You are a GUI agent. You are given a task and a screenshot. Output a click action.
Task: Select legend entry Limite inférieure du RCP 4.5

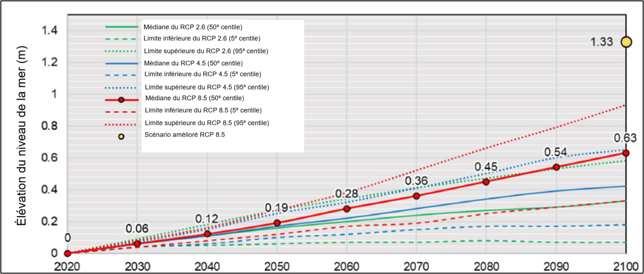click(203, 75)
